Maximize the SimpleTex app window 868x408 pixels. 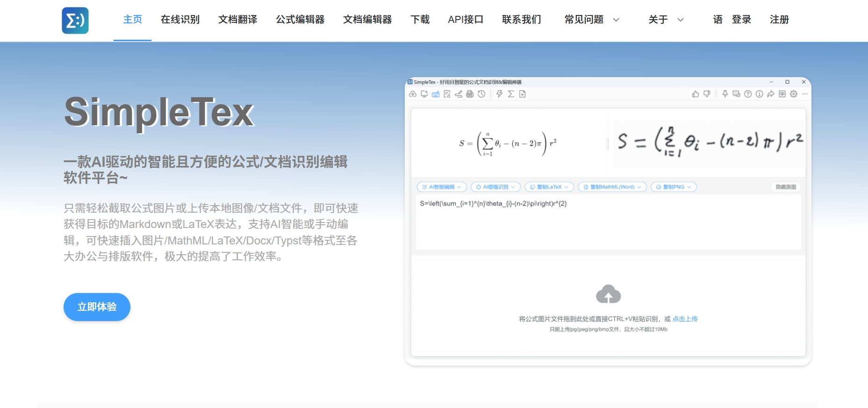click(x=787, y=82)
